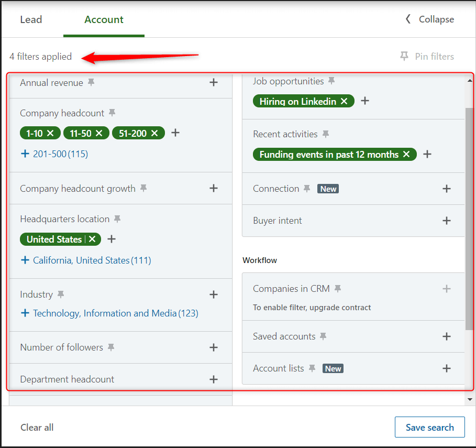
Task: Click the scrollbar up arrow
Action: (470, 81)
